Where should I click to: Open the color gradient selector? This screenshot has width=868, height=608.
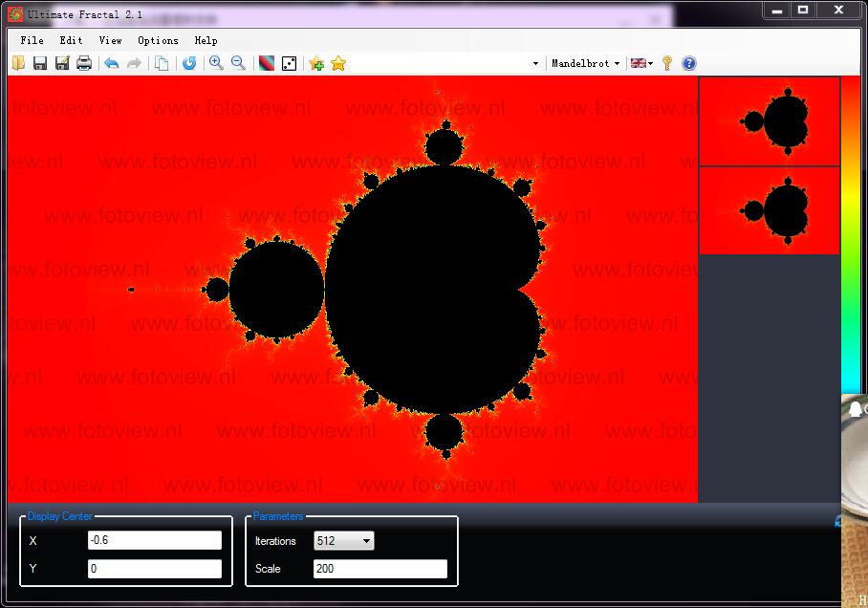[267, 63]
